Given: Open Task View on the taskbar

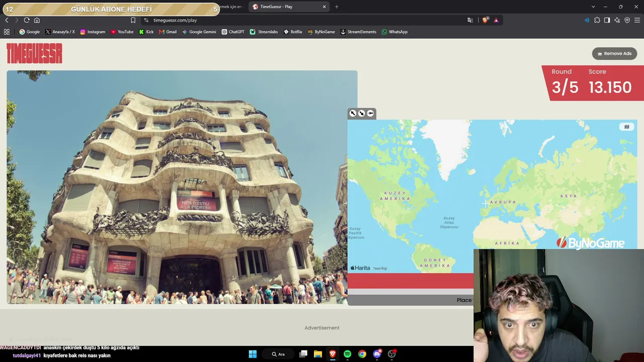Looking at the screenshot, I should [x=303, y=354].
